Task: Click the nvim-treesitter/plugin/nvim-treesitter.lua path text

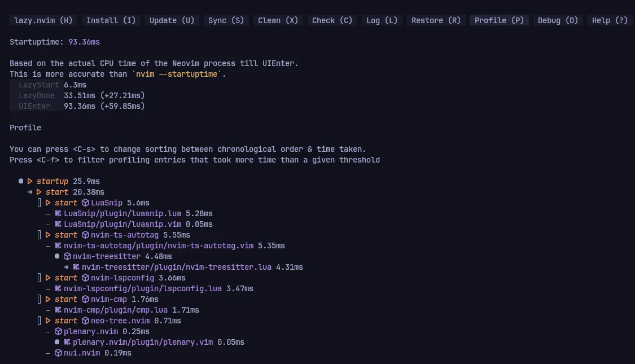Action: pyautogui.click(x=177, y=267)
